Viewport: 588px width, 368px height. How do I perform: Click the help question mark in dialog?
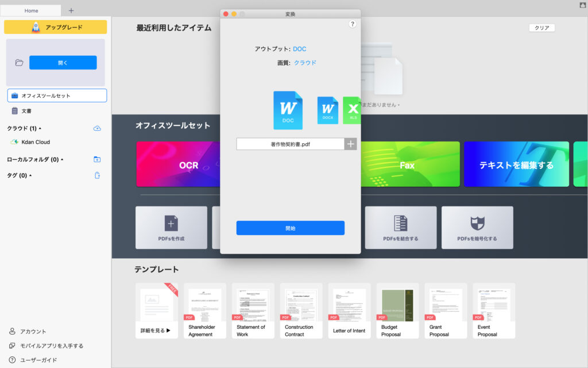[x=353, y=24]
